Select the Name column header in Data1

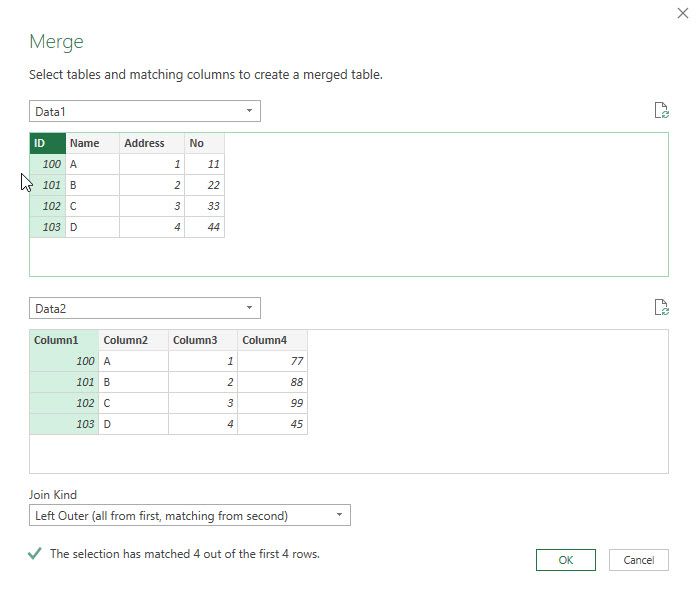click(92, 143)
